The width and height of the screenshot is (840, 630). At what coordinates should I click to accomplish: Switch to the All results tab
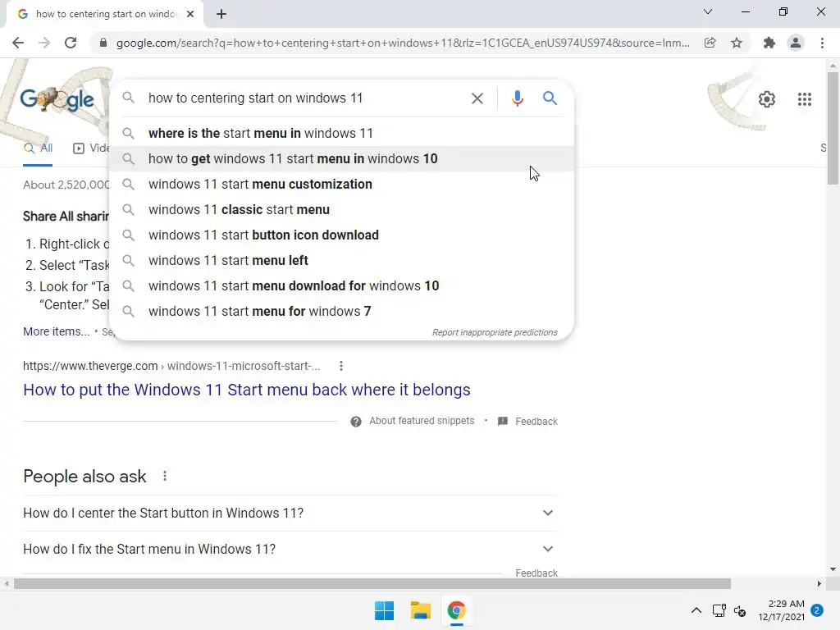pyautogui.click(x=38, y=148)
